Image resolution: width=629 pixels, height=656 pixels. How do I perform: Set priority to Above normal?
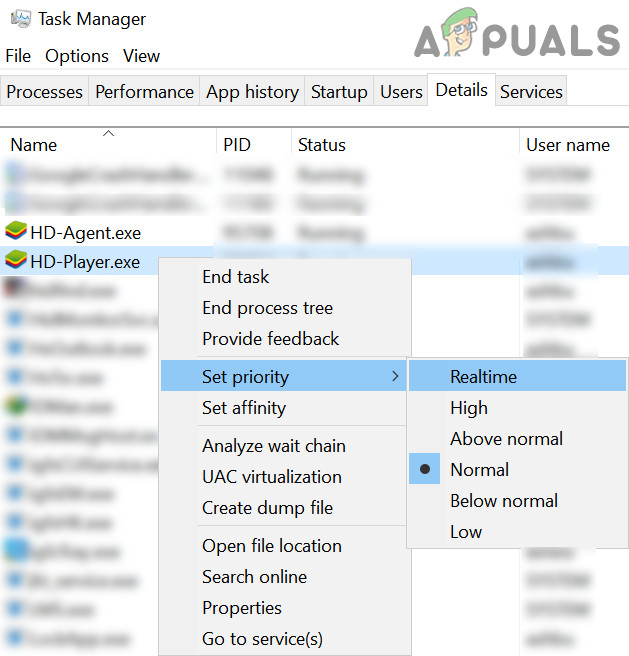517,438
